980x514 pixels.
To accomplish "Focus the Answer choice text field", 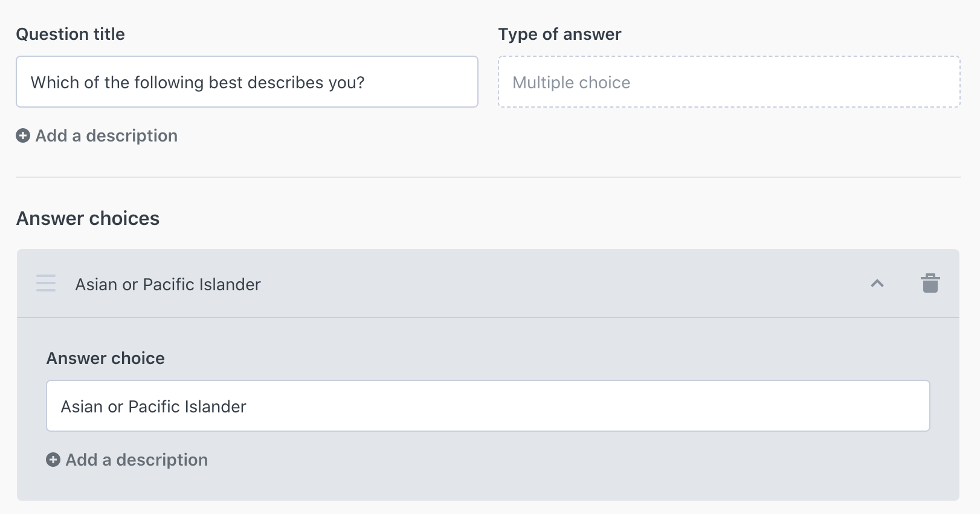I will pos(488,406).
